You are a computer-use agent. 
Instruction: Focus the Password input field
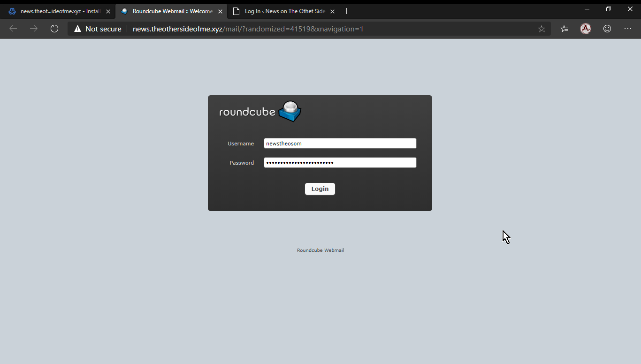tap(340, 163)
